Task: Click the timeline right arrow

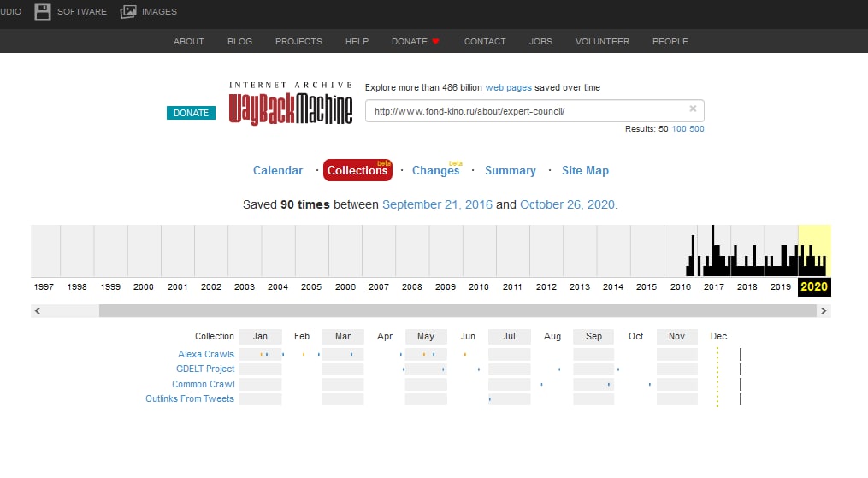Action: (x=824, y=311)
